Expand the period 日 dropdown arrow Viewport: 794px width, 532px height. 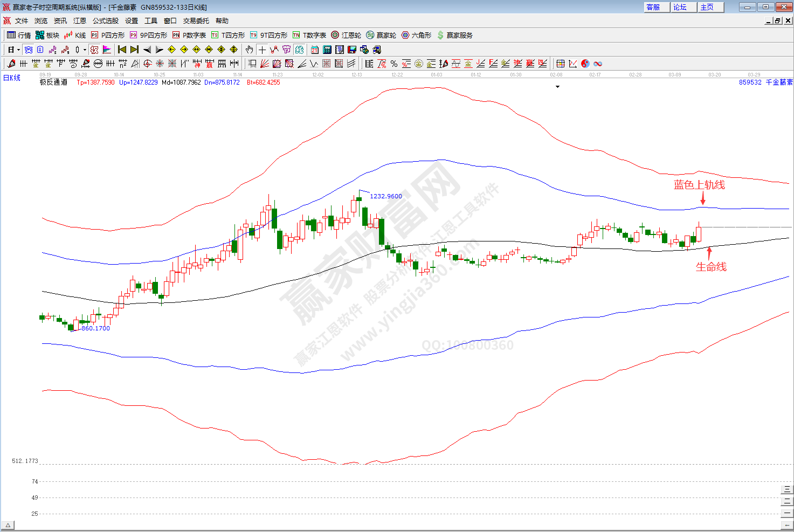pos(18,50)
